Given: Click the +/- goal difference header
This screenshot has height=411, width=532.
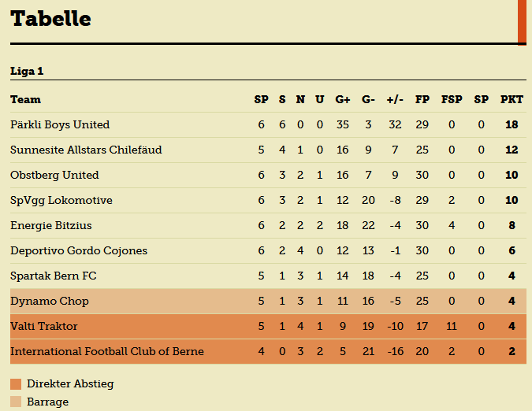Looking at the screenshot, I should [395, 99].
